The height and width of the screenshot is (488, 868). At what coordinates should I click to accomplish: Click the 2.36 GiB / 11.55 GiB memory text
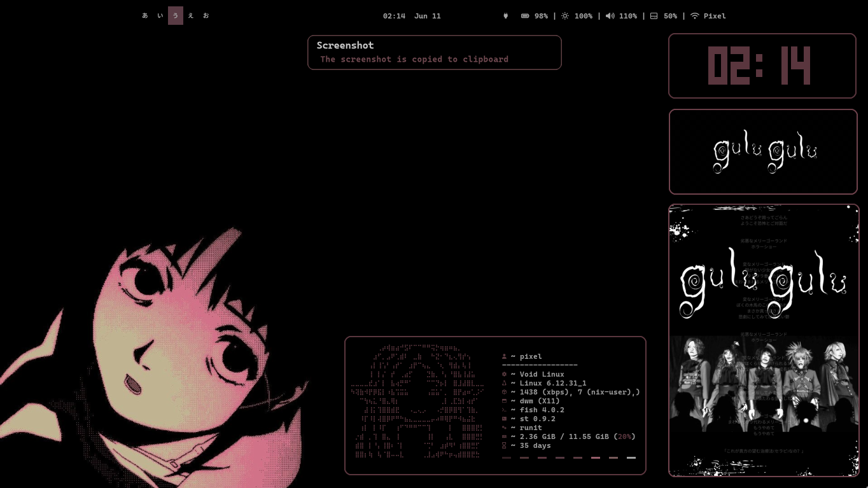click(577, 437)
